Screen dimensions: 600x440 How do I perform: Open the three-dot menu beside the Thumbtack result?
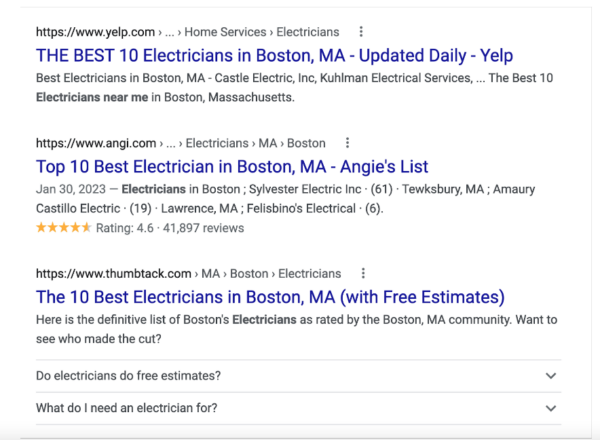(x=363, y=274)
